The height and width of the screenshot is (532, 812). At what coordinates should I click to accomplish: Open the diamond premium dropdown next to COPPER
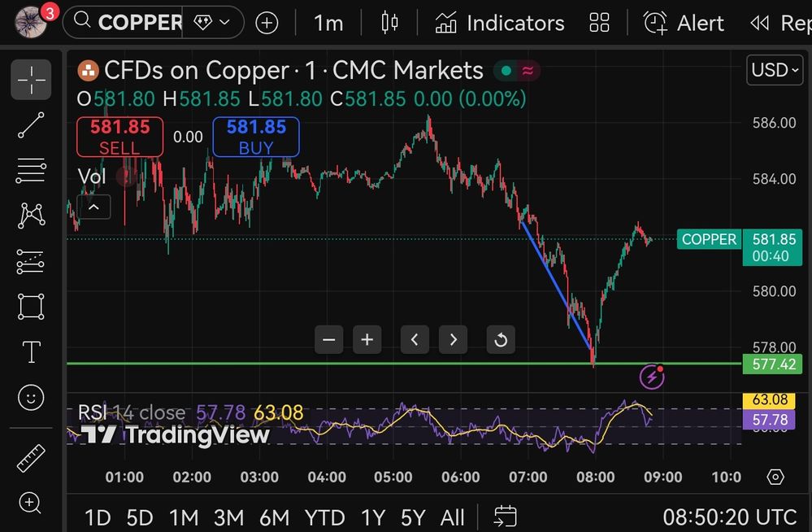pos(212,22)
